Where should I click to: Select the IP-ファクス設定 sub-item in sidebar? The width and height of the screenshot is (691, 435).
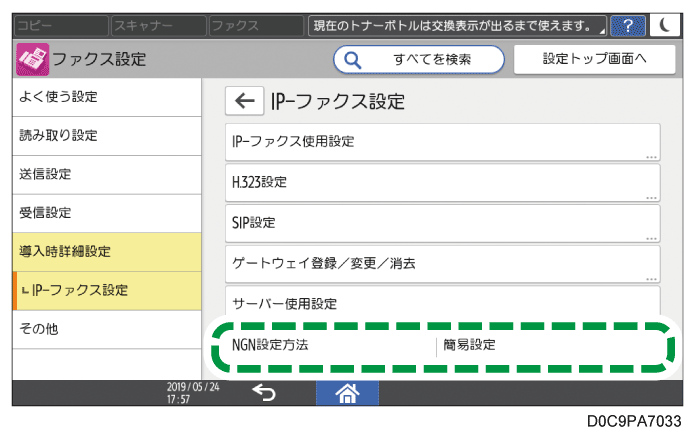point(107,291)
